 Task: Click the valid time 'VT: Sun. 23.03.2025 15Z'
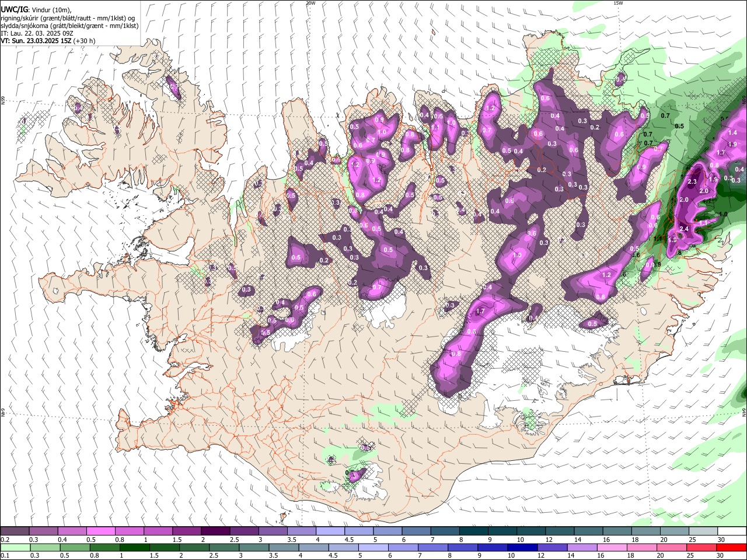pos(36,41)
